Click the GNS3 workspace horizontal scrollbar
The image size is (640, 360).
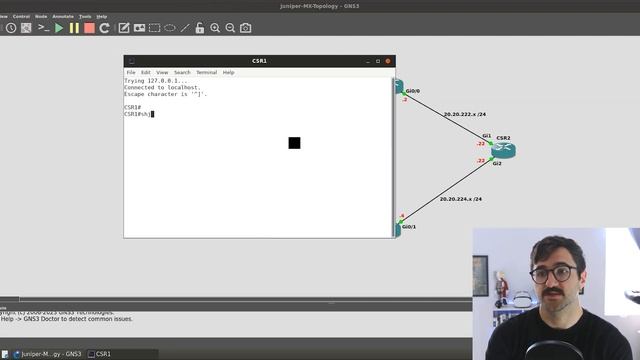pos(236,299)
